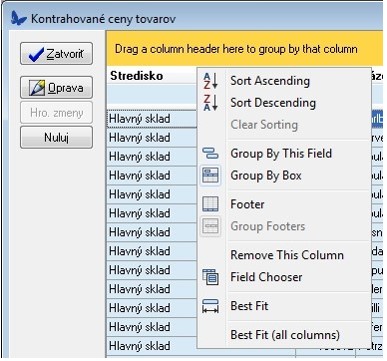Click the Hro. zmeny button

pyautogui.click(x=56, y=113)
